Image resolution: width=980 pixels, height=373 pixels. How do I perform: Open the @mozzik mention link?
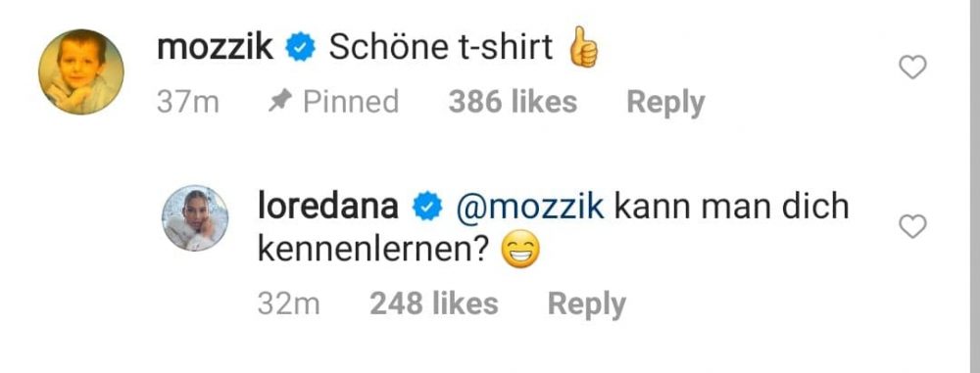[x=530, y=209]
